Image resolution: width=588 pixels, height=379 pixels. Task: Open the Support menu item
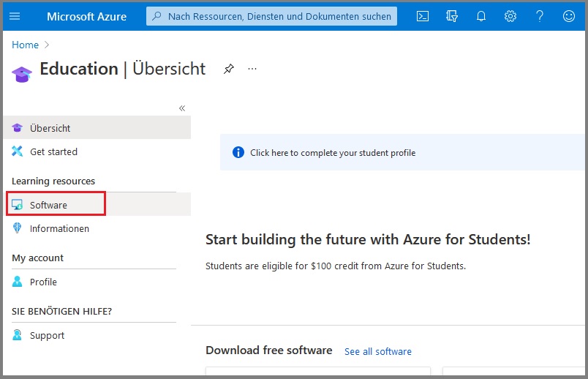click(x=47, y=336)
